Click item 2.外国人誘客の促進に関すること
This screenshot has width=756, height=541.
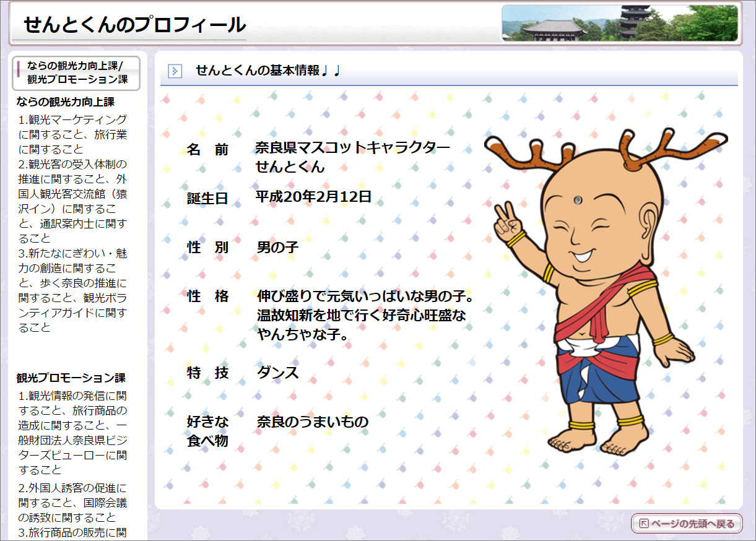tap(72, 503)
